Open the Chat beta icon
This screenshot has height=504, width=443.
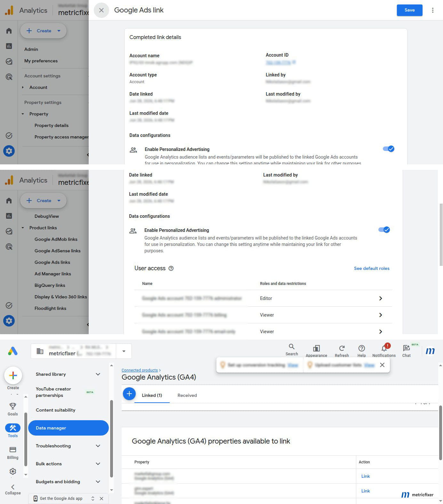coord(407,351)
